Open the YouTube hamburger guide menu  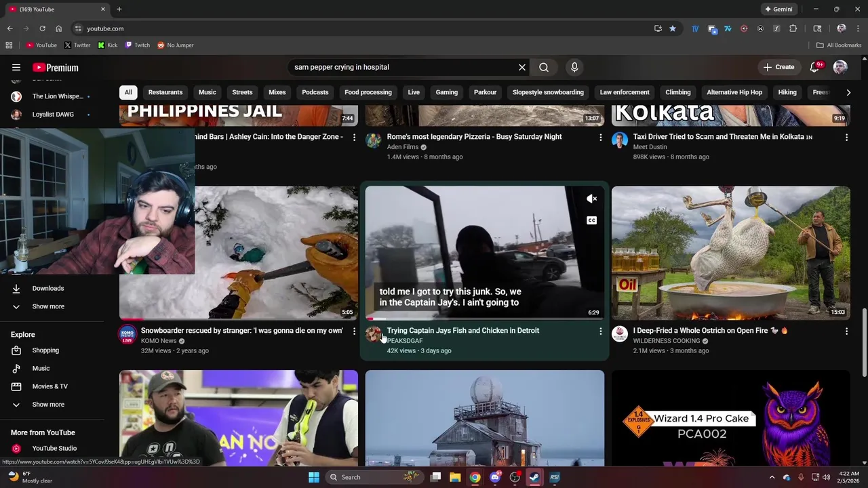(x=16, y=67)
